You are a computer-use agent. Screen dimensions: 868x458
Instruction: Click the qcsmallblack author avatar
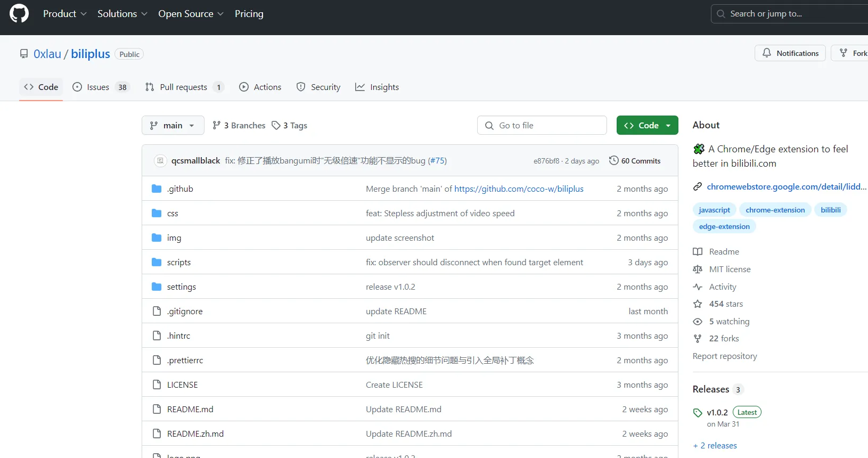click(160, 161)
